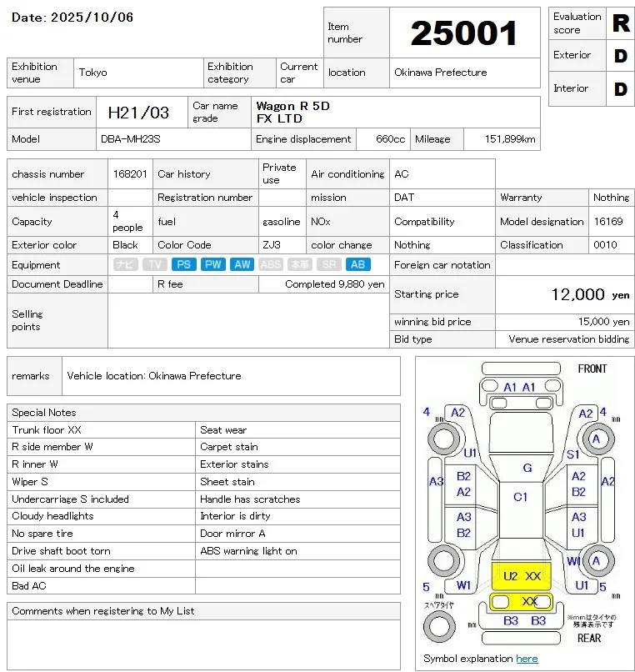Click the greyed-out SR sunroof badge
Image resolution: width=635 pixels, height=672 pixels.
click(329, 265)
